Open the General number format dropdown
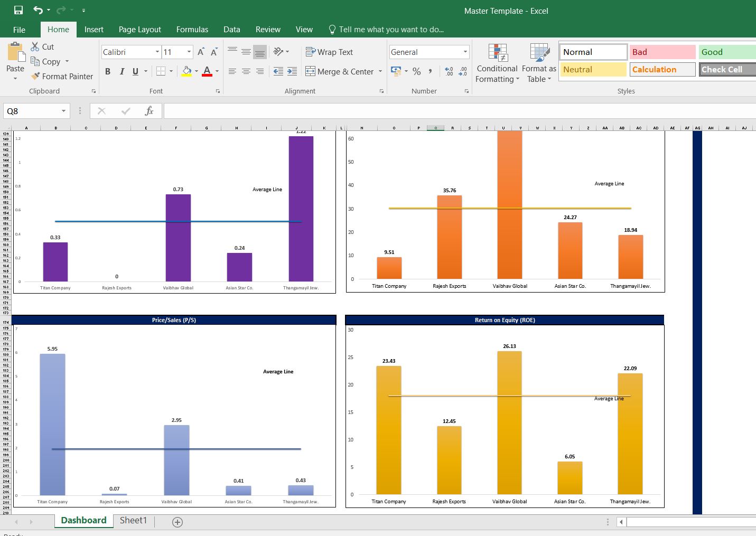756x536 pixels. 465,52
